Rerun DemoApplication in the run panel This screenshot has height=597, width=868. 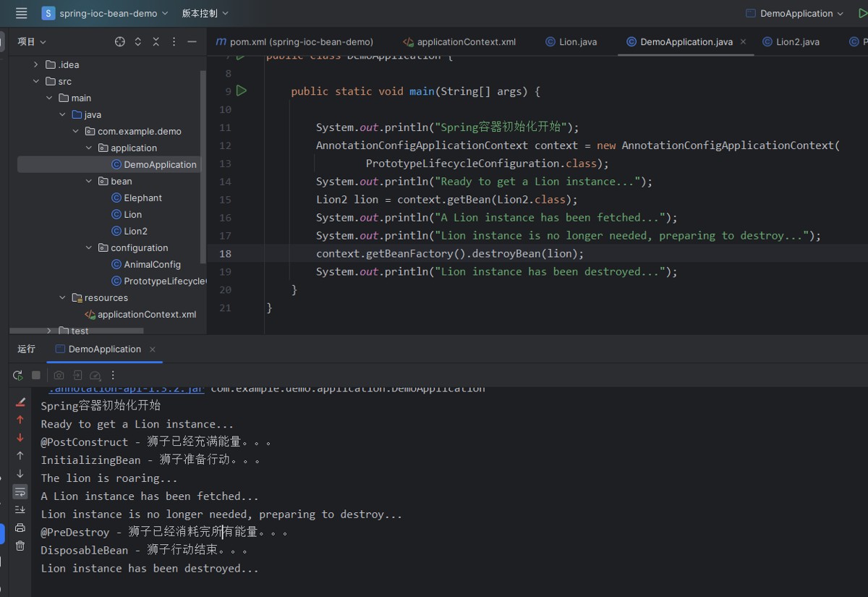pyautogui.click(x=18, y=376)
